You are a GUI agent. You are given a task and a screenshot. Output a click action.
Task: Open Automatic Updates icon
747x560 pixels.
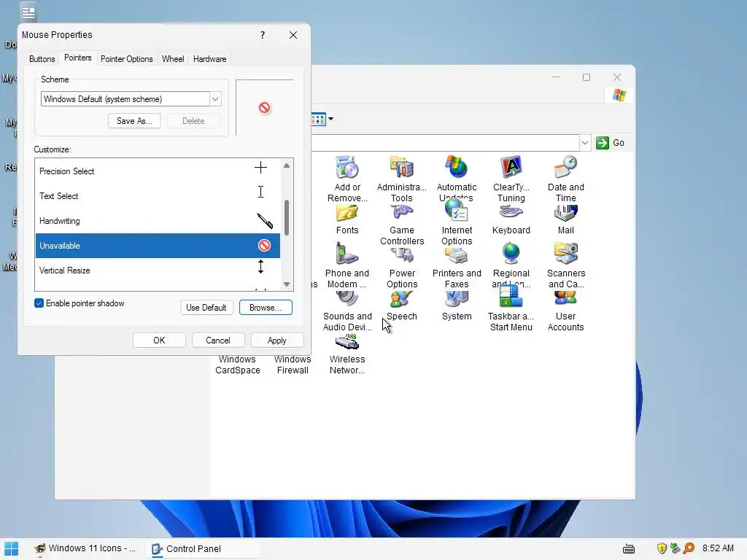click(x=457, y=168)
